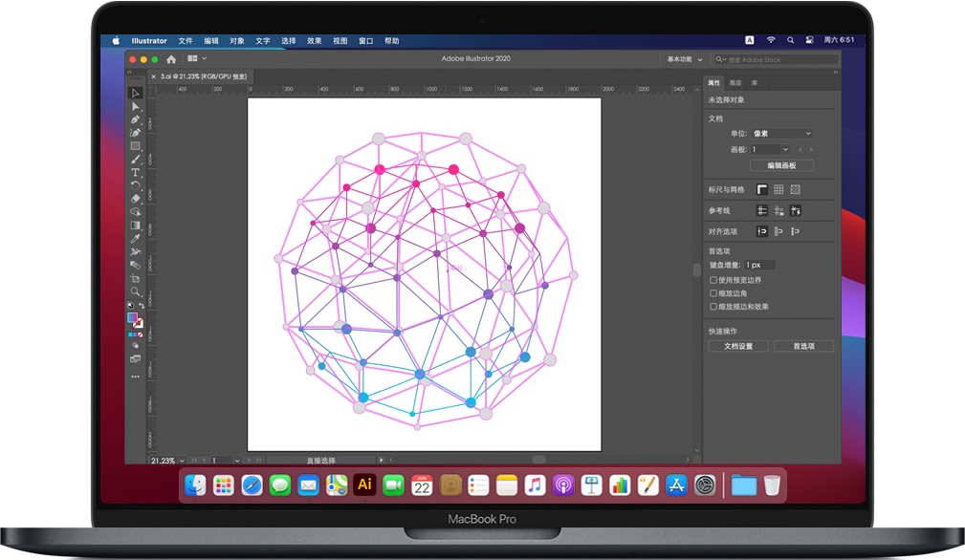The width and height of the screenshot is (965, 560).
Task: Open the Ai app icon in the Dock
Action: pos(363,485)
